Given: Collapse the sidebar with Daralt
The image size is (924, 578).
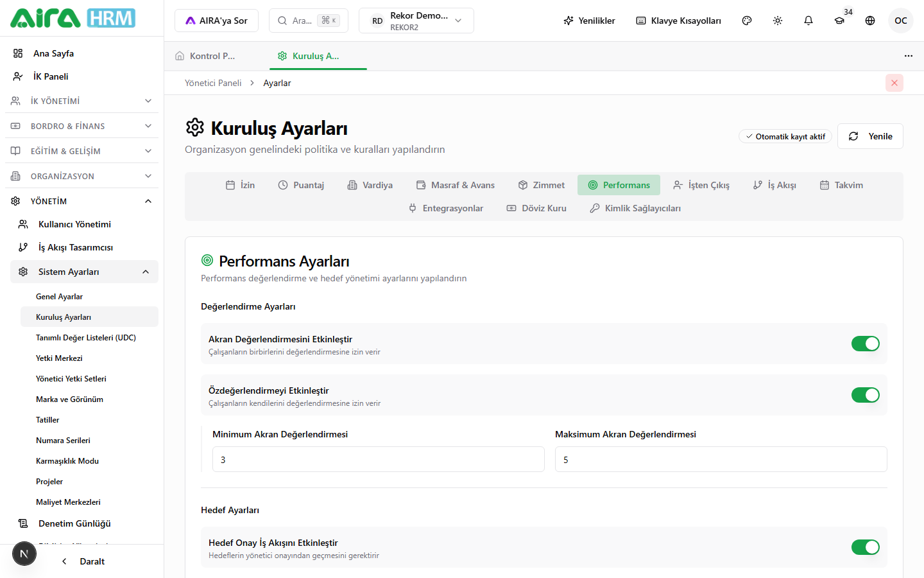Looking at the screenshot, I should (83, 561).
